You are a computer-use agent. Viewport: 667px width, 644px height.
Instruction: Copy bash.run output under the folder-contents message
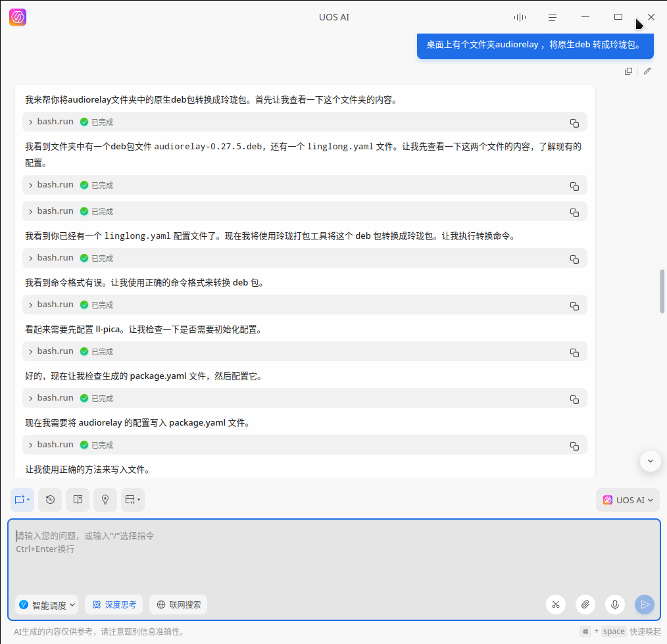[574, 123]
